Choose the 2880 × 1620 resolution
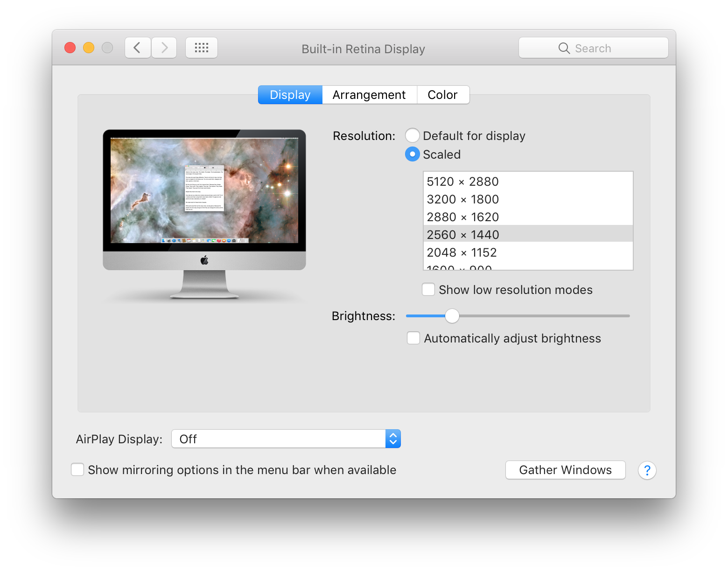728x573 pixels. [x=528, y=217]
